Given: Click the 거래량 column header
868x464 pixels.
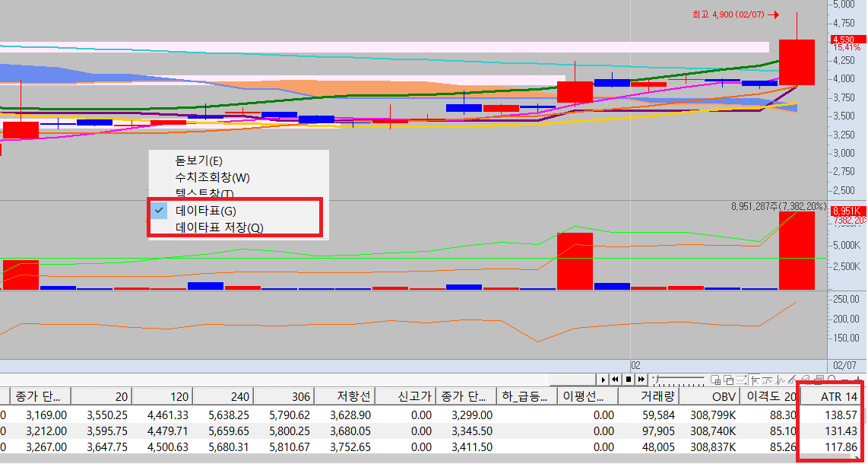Looking at the screenshot, I should [648, 396].
